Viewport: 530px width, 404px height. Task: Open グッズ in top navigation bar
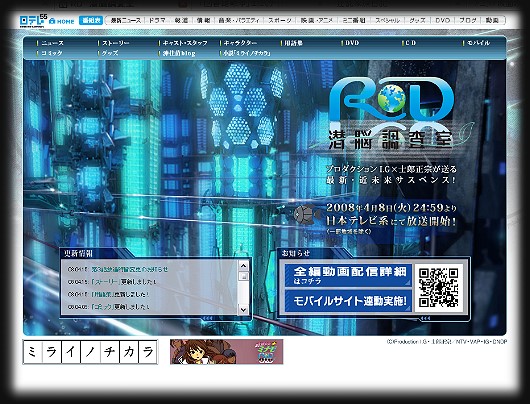click(x=417, y=21)
